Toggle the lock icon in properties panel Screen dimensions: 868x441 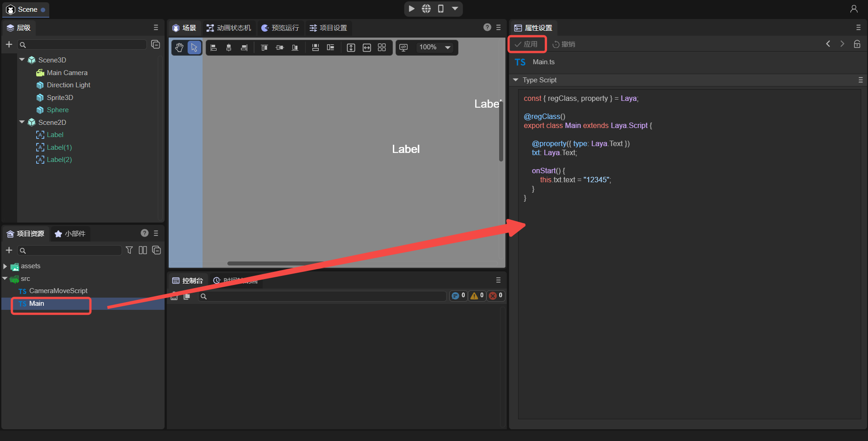(857, 44)
